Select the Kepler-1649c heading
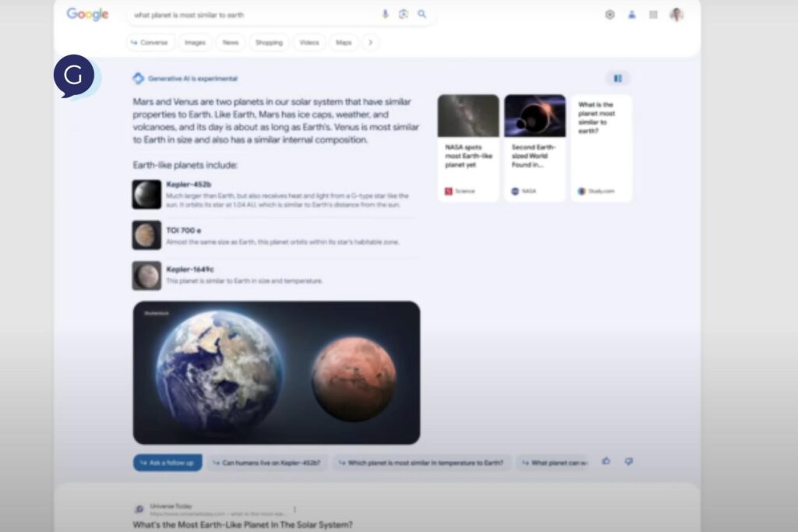The width and height of the screenshot is (798, 532). pyautogui.click(x=190, y=269)
